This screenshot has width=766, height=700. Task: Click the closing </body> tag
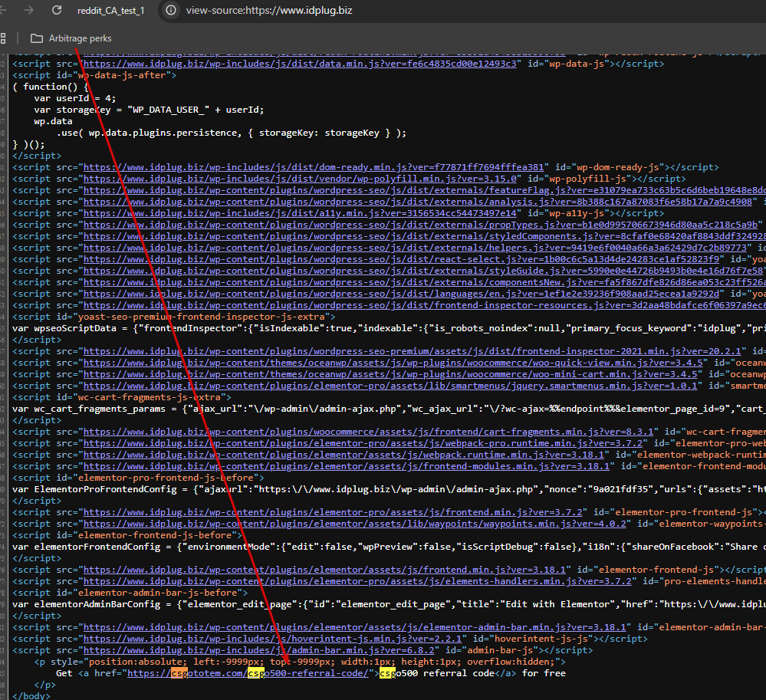(x=31, y=695)
